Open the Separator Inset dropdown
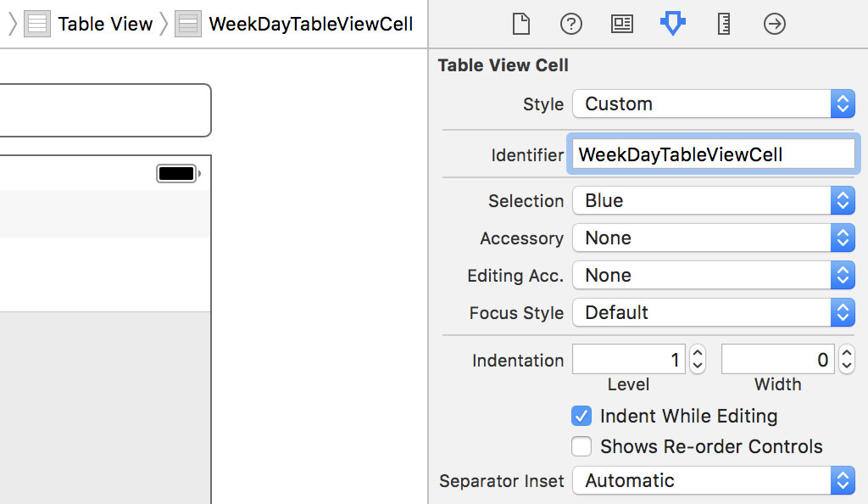Viewport: 868px width, 504px height. (x=842, y=480)
